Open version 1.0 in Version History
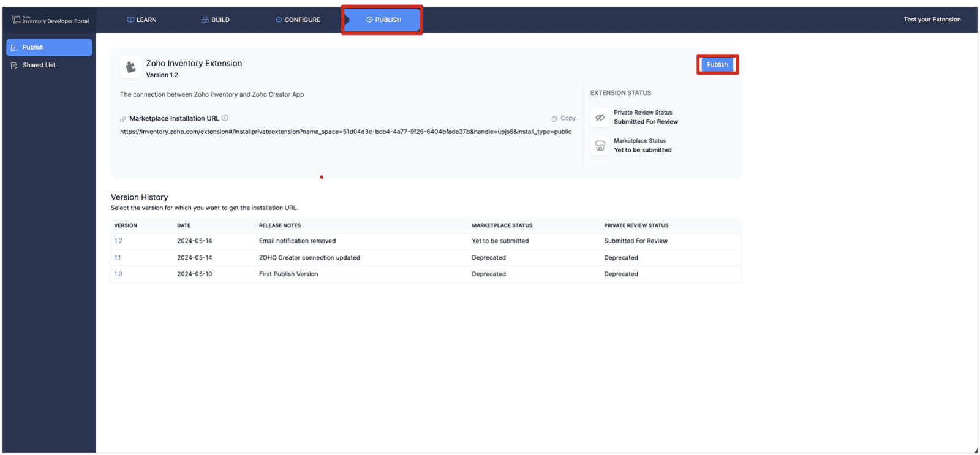The image size is (980, 455). [118, 274]
